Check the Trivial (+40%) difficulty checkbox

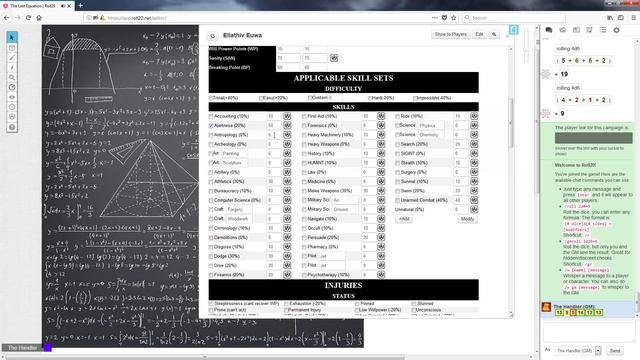click(211, 98)
